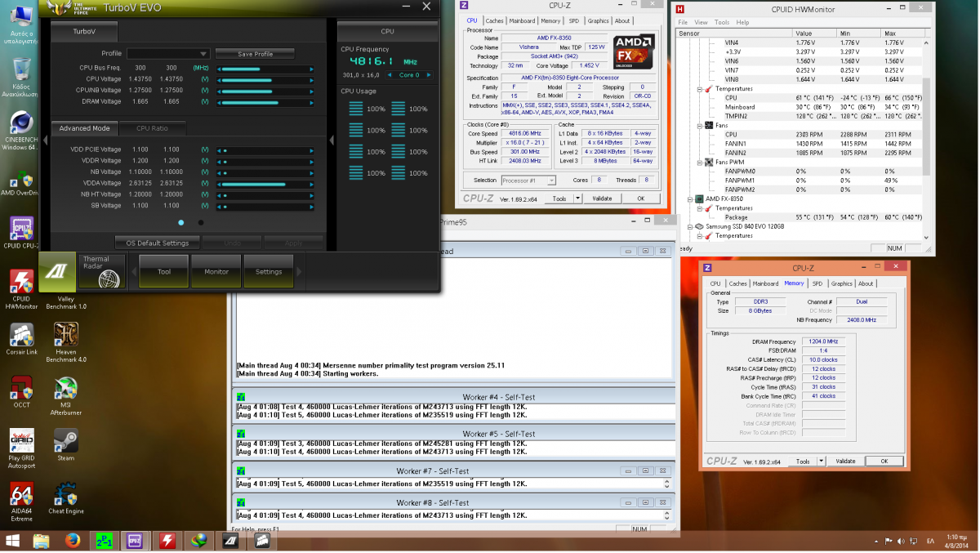Select the first page dot in TurboV

click(180, 222)
